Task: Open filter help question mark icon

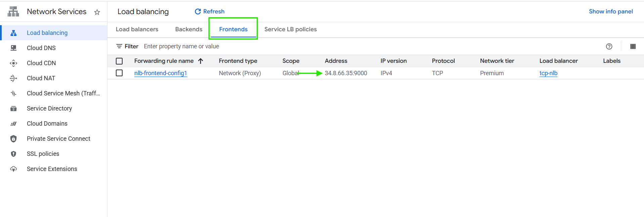Action: click(x=609, y=47)
